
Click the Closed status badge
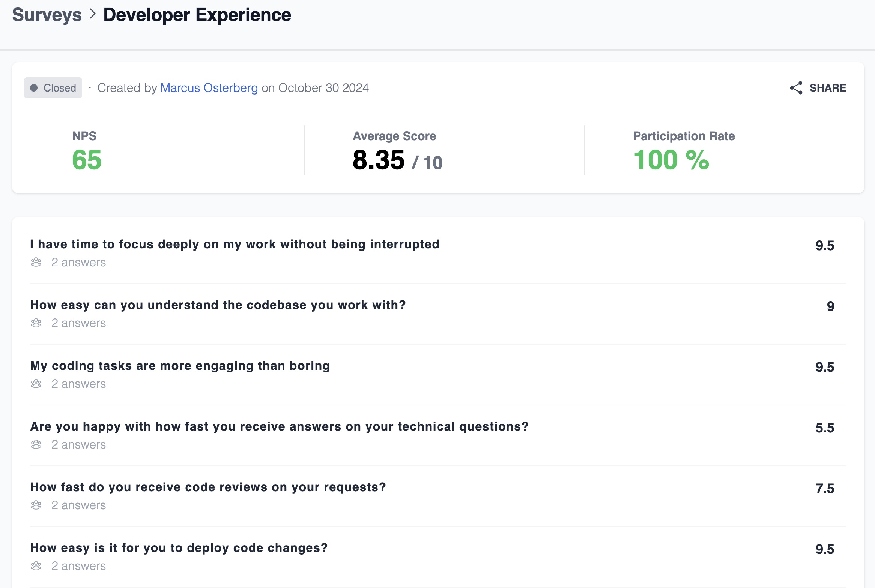tap(53, 88)
